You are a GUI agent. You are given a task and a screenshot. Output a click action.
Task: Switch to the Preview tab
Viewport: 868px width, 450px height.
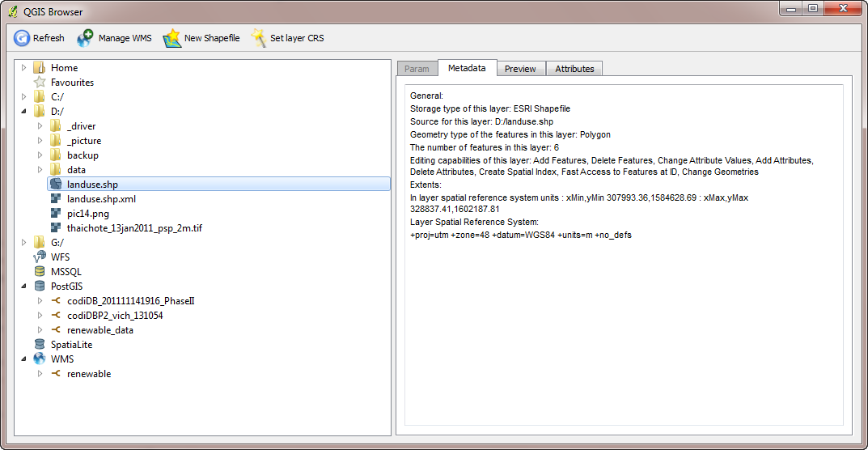tap(521, 69)
